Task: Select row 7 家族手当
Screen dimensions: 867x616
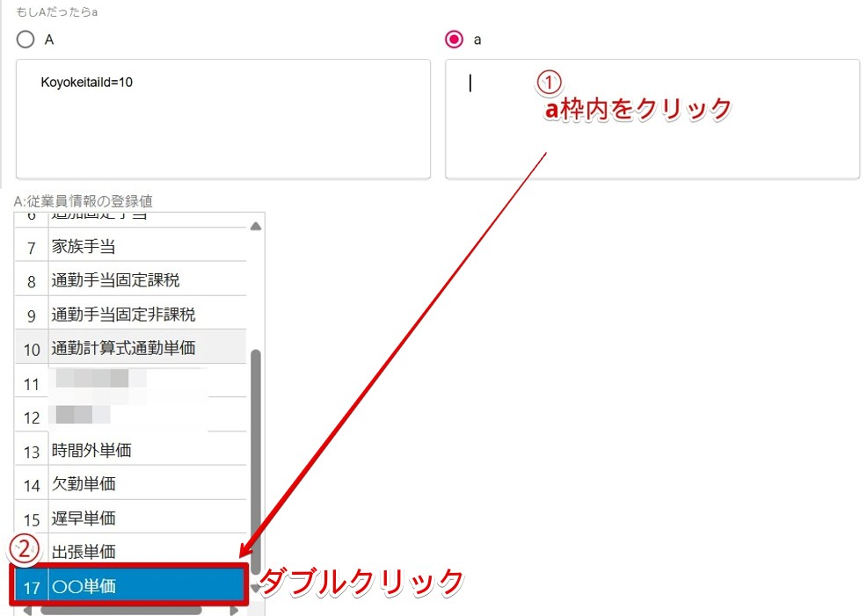Action: click(130, 245)
